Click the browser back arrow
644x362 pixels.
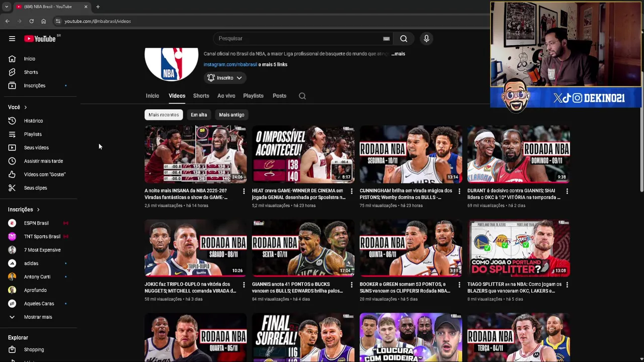pyautogui.click(x=7, y=21)
